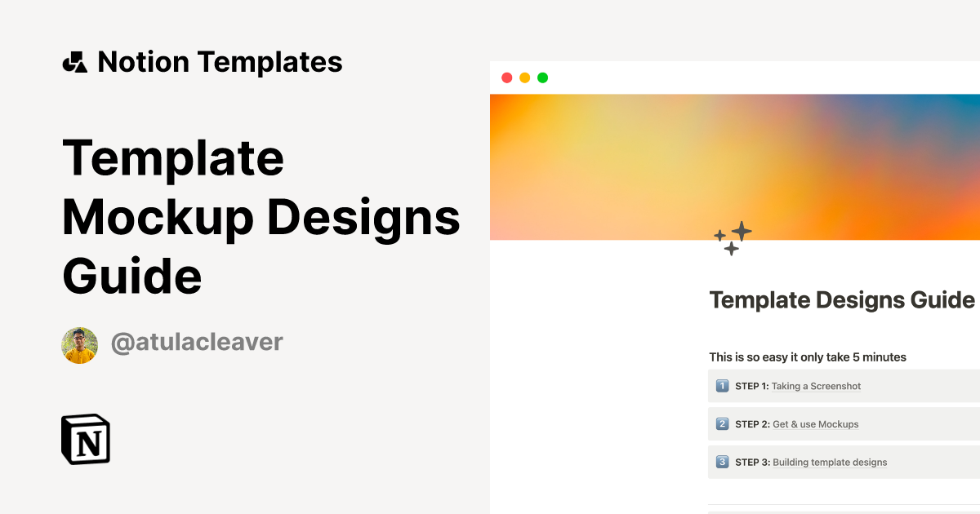980x514 pixels.
Task: Select the blue "3" badge on STEP 3
Action: click(x=722, y=462)
